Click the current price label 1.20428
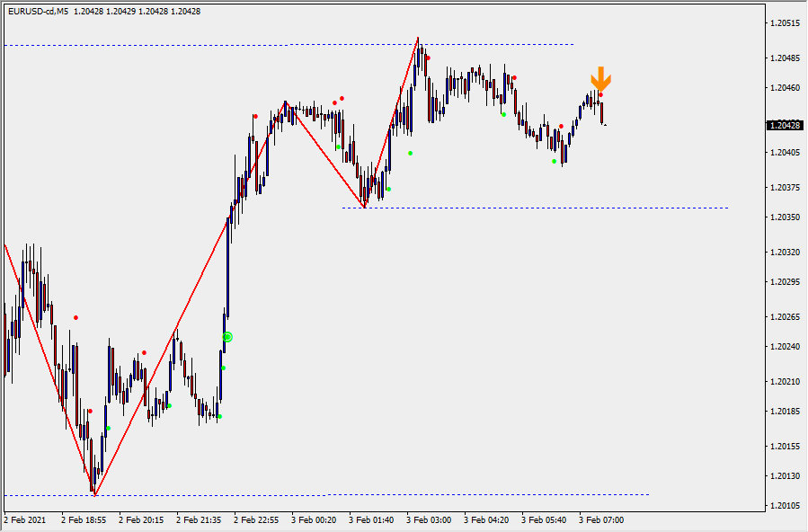Screen dimensions: 808x532 (x=785, y=126)
